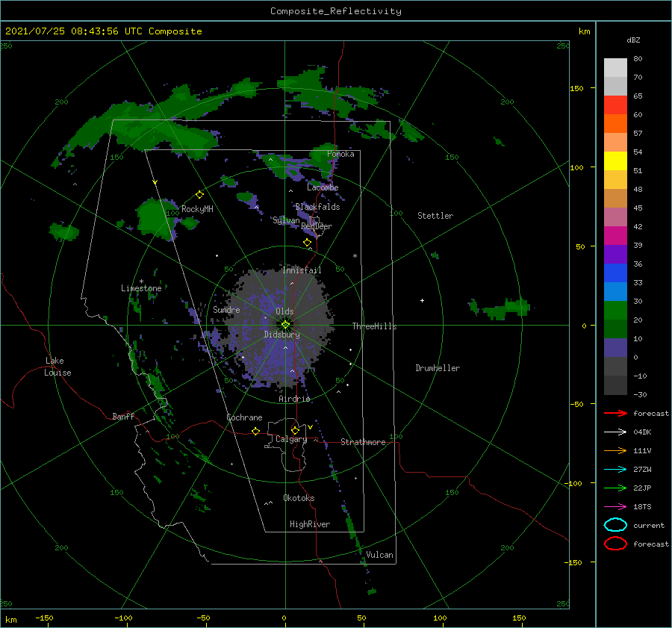Viewport: 672px width, 628px height.
Task: Click the Drumheller town label
Action: [x=438, y=368]
